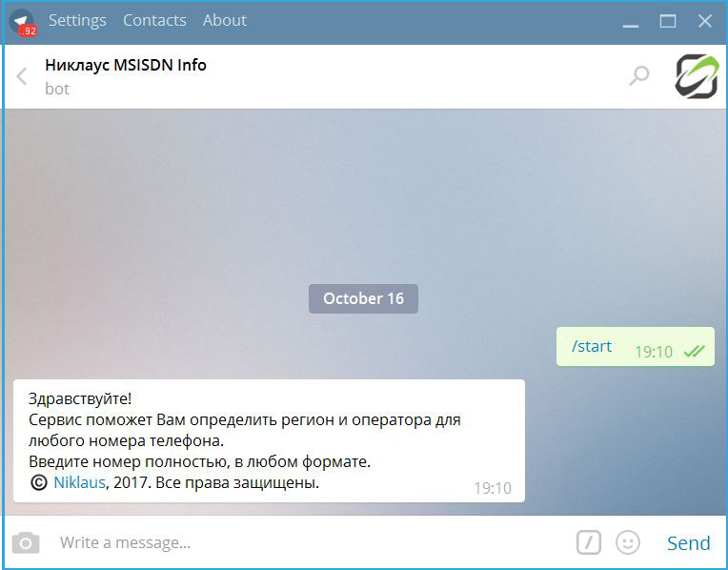This screenshot has height=570, width=728.
Task: Search in this chat with magnifier icon
Action: [639, 76]
